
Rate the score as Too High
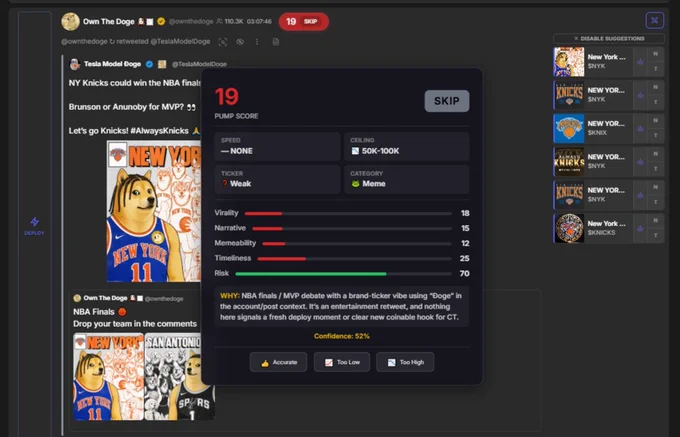(405, 362)
